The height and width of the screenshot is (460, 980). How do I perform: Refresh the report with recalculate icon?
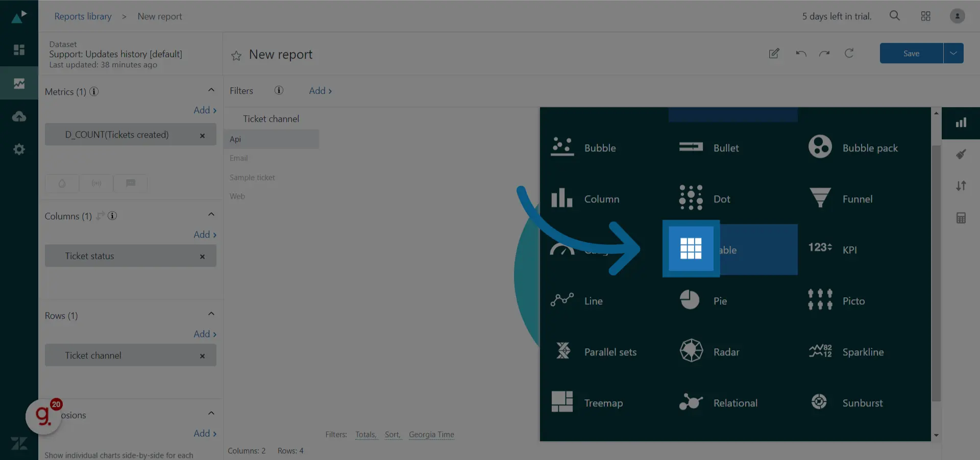coord(849,53)
